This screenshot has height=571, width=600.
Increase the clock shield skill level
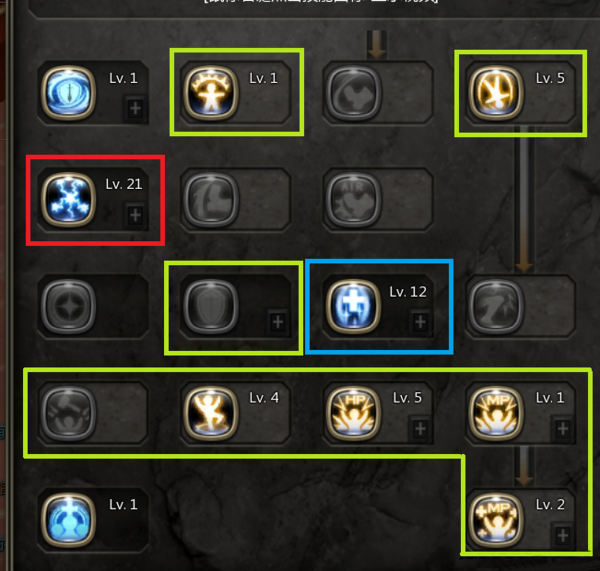tap(135, 108)
